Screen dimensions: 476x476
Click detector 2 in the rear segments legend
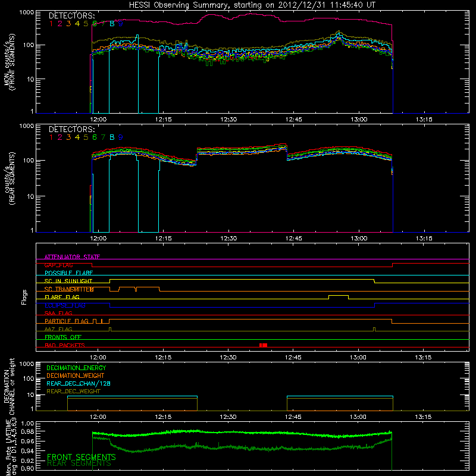[x=60, y=137]
